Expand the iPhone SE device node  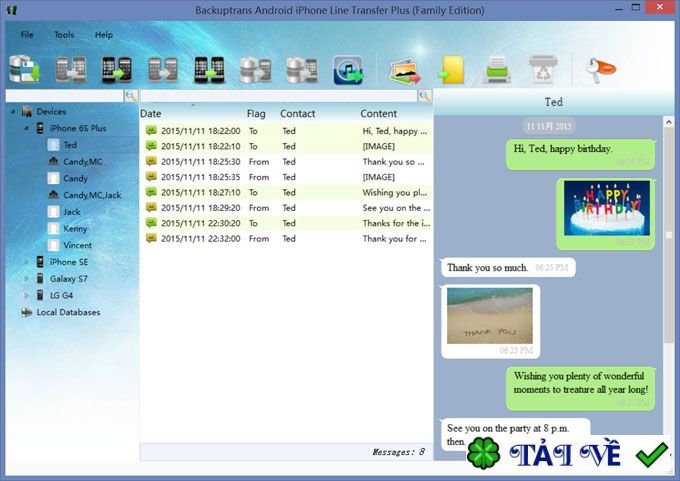point(26,262)
